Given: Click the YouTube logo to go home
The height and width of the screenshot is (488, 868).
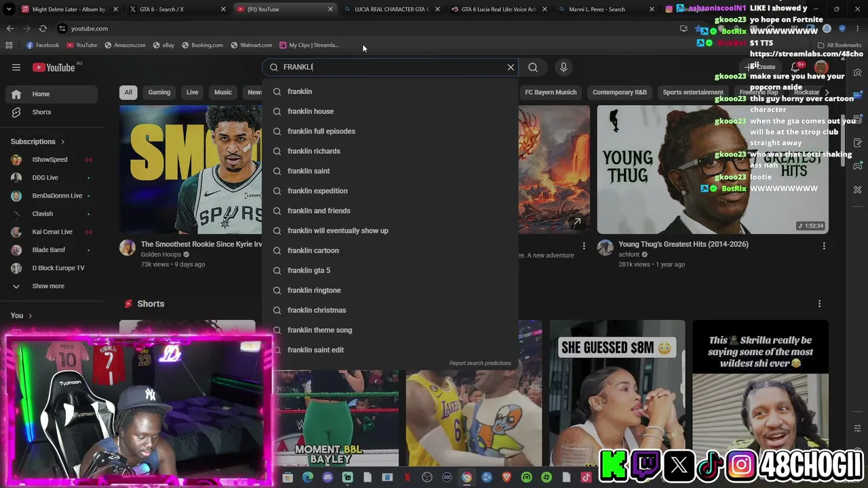Looking at the screenshot, I should (54, 67).
